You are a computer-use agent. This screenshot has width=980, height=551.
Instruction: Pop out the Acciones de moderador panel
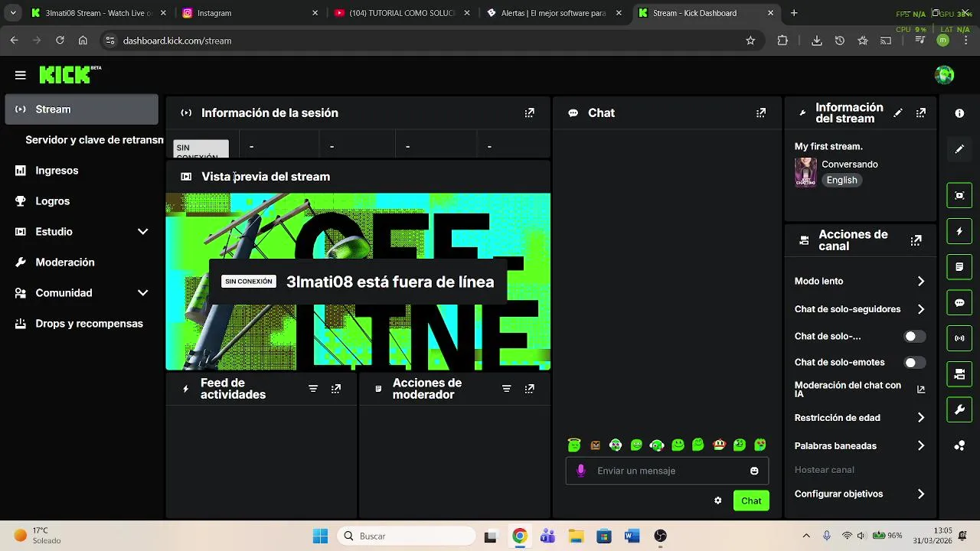pos(529,389)
